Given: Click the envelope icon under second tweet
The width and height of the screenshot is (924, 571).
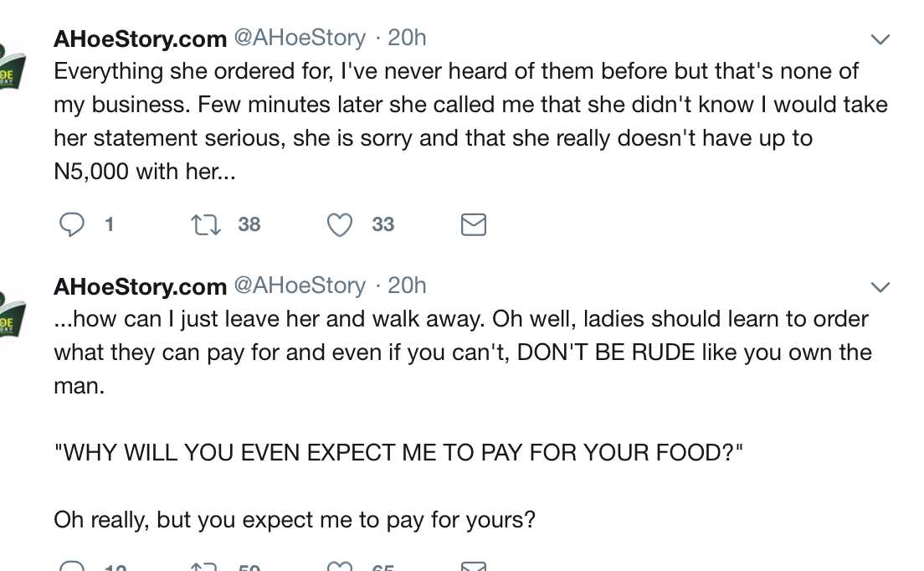Looking at the screenshot, I should coord(474,567).
